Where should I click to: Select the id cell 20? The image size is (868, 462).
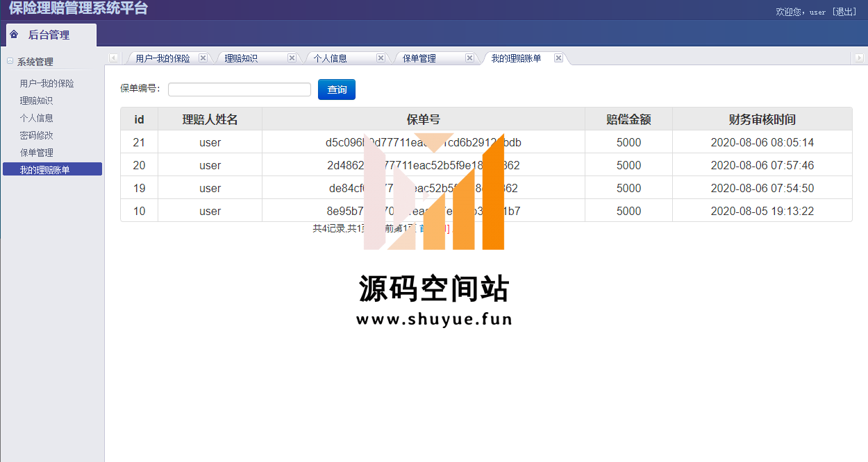(140, 165)
